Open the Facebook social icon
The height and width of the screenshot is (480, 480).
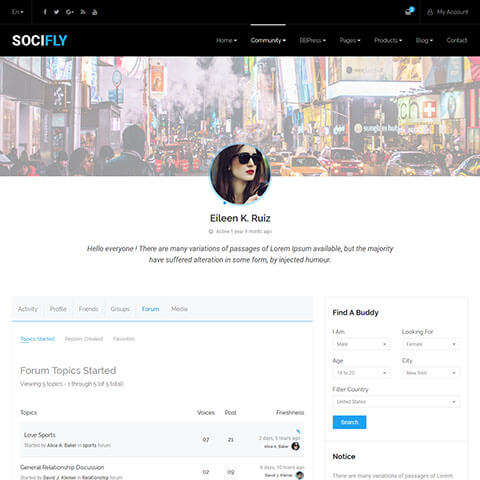click(45, 12)
